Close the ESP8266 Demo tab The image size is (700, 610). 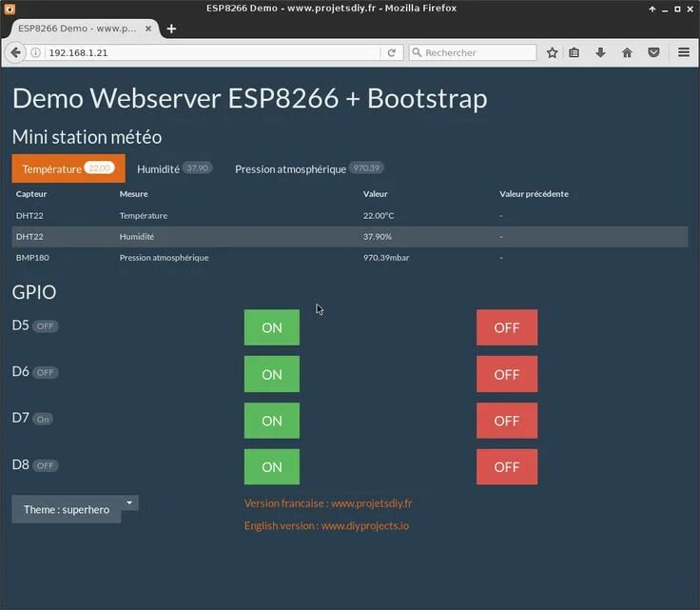[x=148, y=29]
